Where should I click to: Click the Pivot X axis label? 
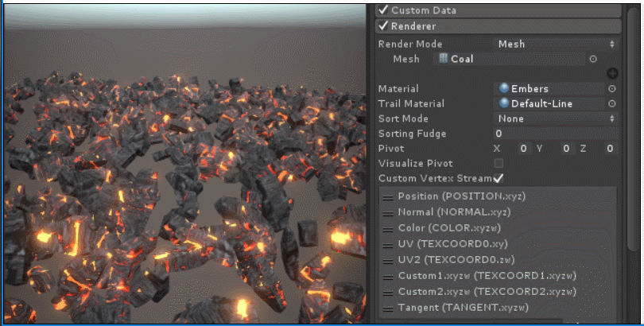497,148
